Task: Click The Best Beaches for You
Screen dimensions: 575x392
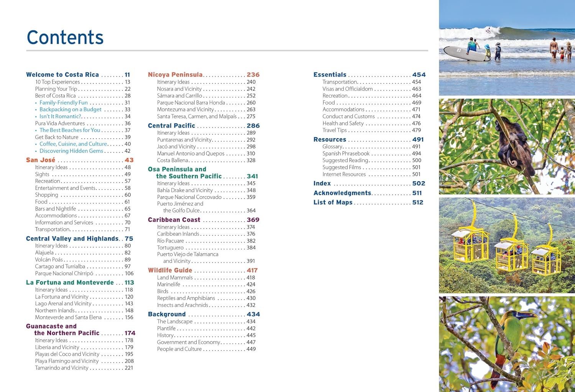Action: point(70,130)
